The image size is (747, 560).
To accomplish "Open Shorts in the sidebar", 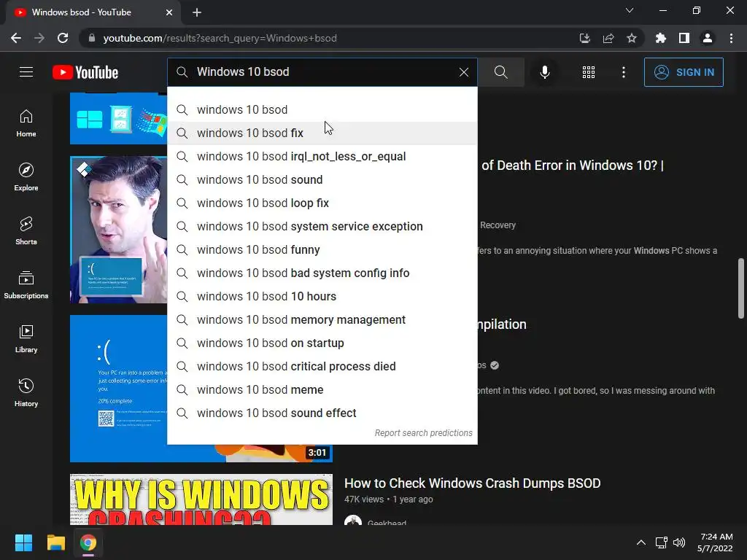I will pyautogui.click(x=26, y=231).
